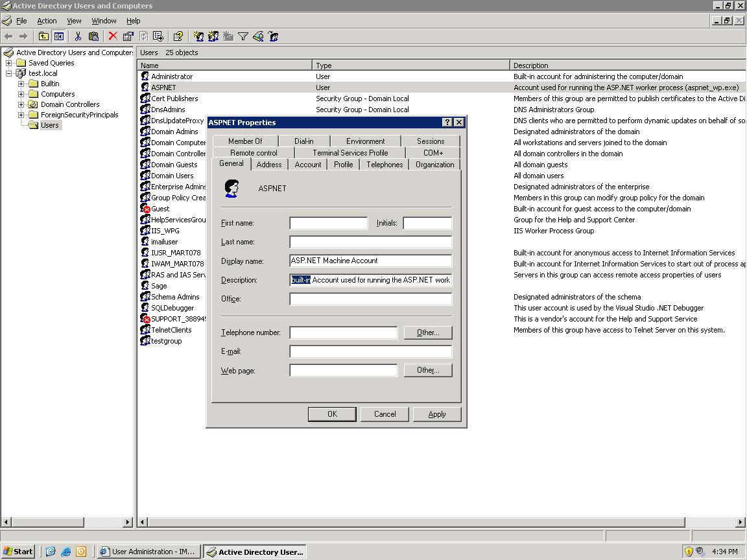Screen dimensions: 747x560
Task: Open the Telephones tab
Action: [385, 165]
